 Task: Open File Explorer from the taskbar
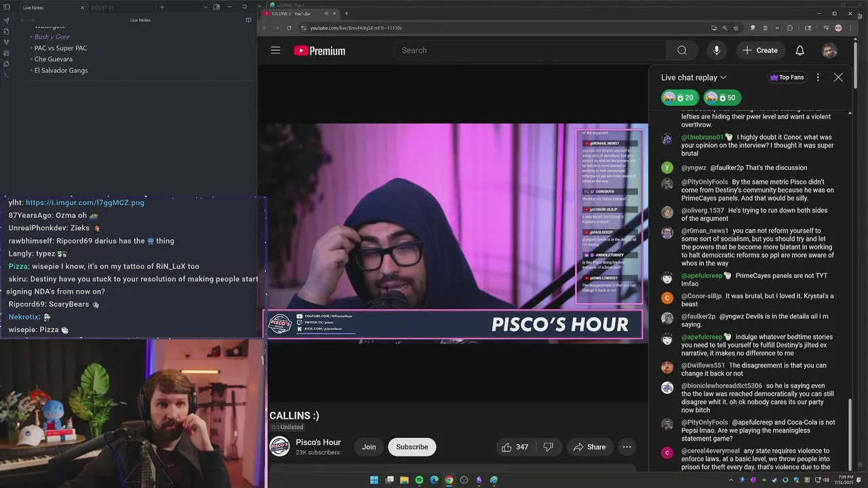[404, 480]
